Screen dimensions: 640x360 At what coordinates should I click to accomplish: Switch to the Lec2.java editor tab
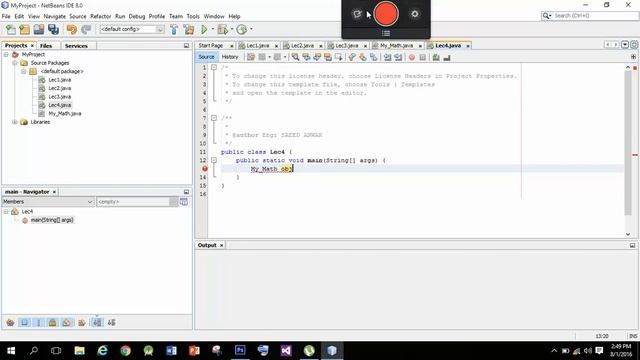(302, 46)
